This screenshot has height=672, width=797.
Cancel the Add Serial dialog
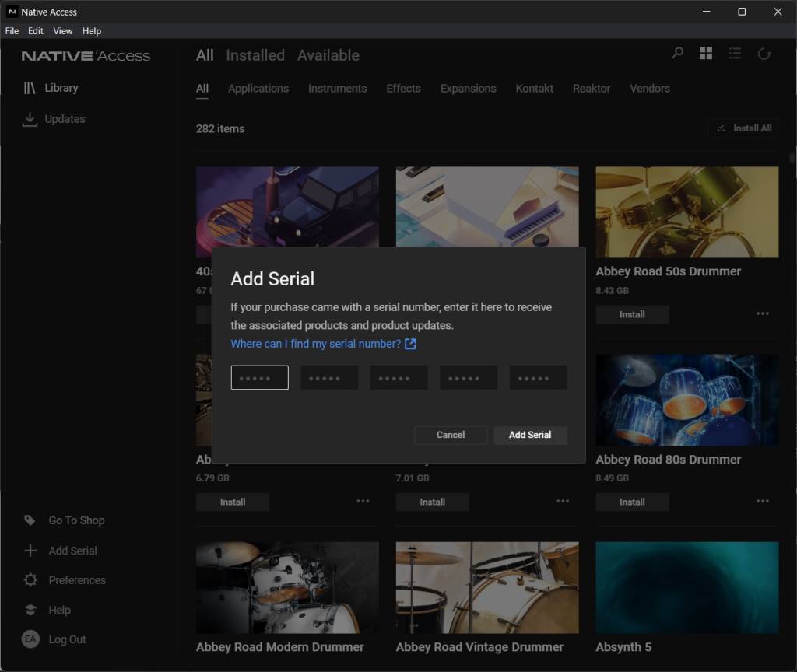pos(451,435)
